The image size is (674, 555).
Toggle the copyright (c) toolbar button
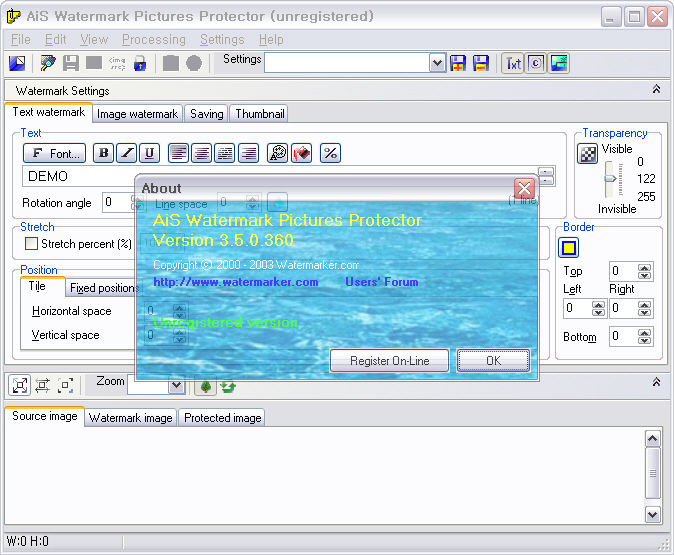point(536,64)
